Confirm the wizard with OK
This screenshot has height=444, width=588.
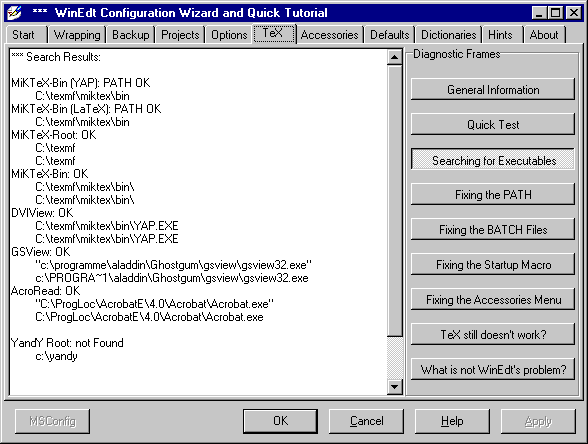click(x=280, y=421)
